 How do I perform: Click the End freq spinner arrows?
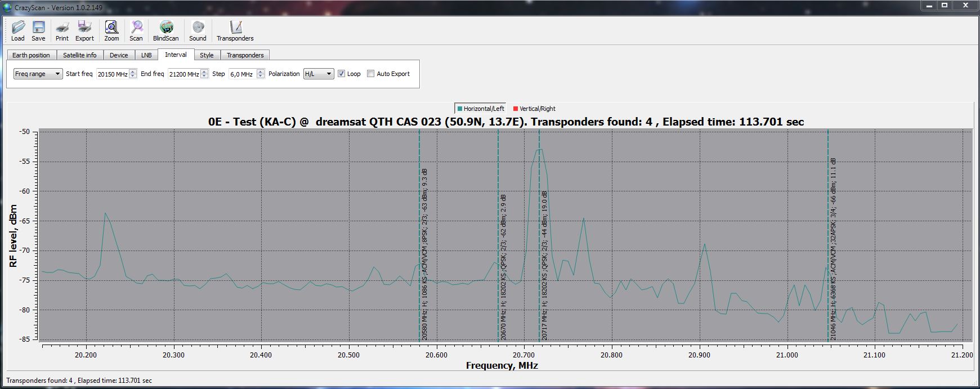[x=204, y=74]
